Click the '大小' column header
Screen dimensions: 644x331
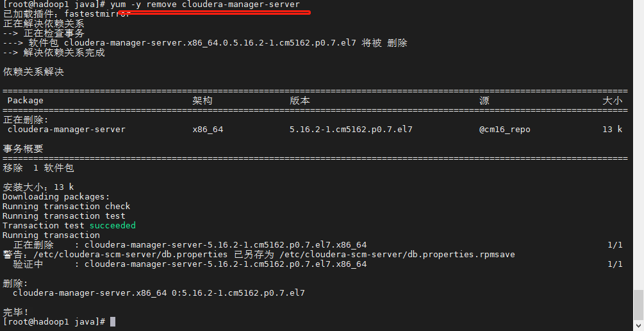613,100
